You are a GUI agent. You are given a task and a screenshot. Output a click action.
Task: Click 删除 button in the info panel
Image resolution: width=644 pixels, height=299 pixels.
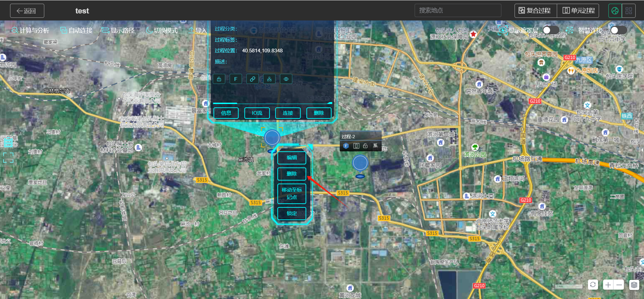pos(319,113)
